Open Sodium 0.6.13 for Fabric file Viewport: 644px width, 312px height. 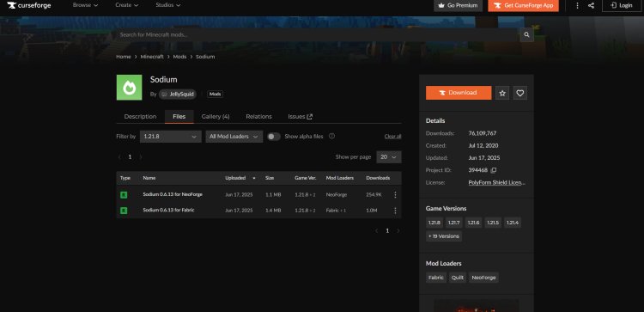coord(168,210)
